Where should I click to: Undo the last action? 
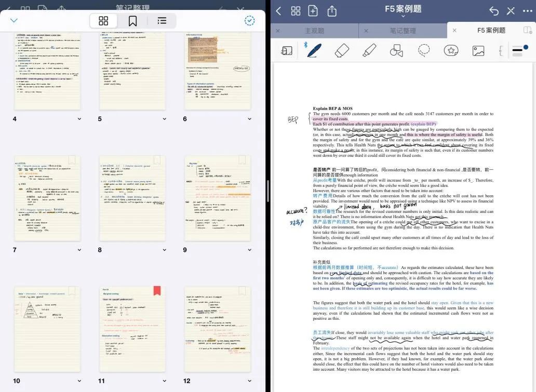[x=494, y=11]
